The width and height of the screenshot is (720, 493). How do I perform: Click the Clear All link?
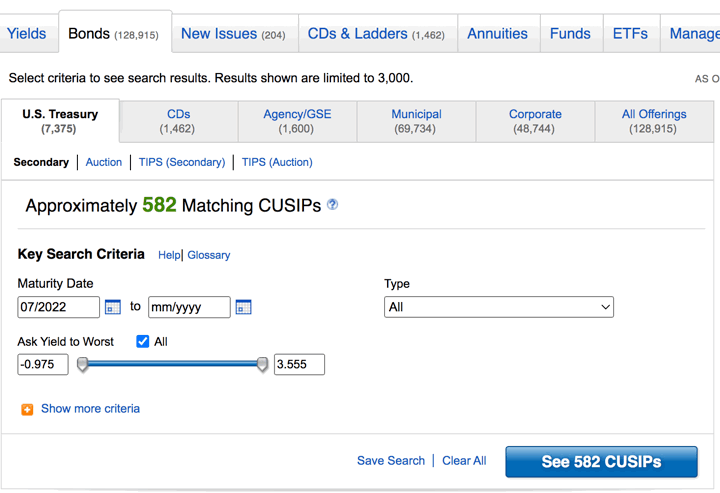[464, 461]
